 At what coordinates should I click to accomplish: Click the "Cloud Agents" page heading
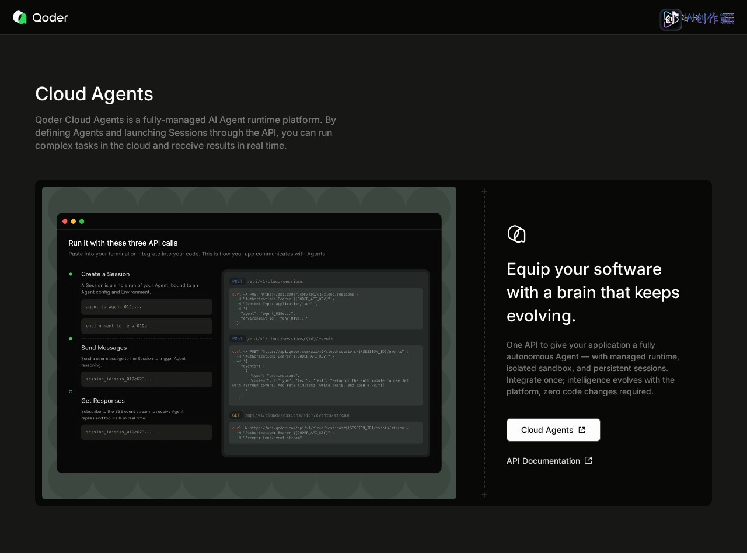(94, 94)
